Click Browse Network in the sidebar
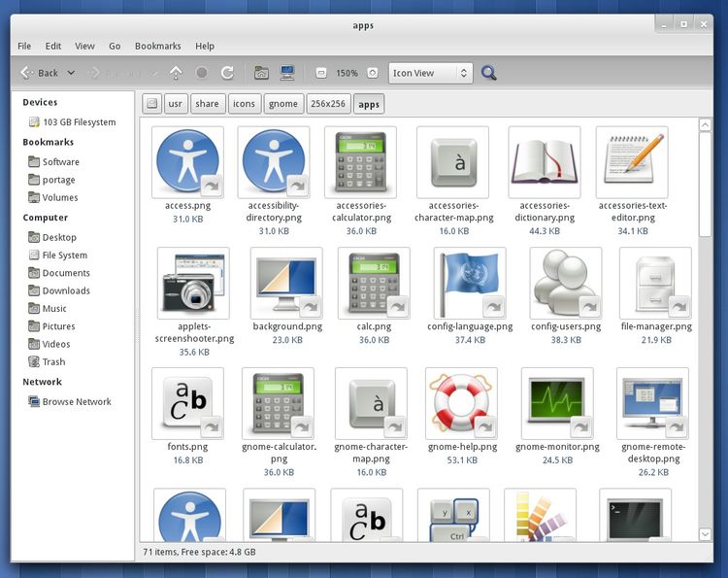The height and width of the screenshot is (578, 728). [x=76, y=401]
